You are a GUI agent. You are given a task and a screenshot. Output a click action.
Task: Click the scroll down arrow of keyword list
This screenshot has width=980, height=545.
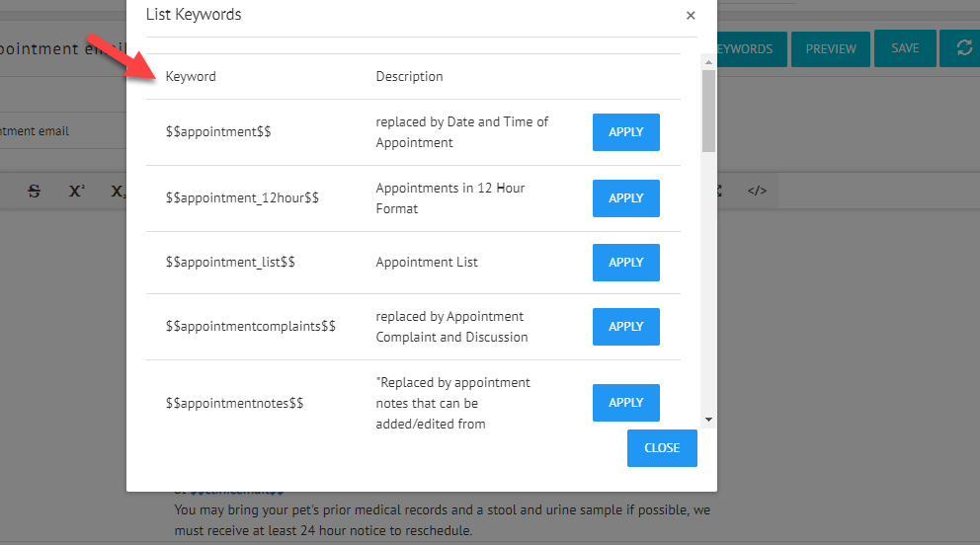708,420
